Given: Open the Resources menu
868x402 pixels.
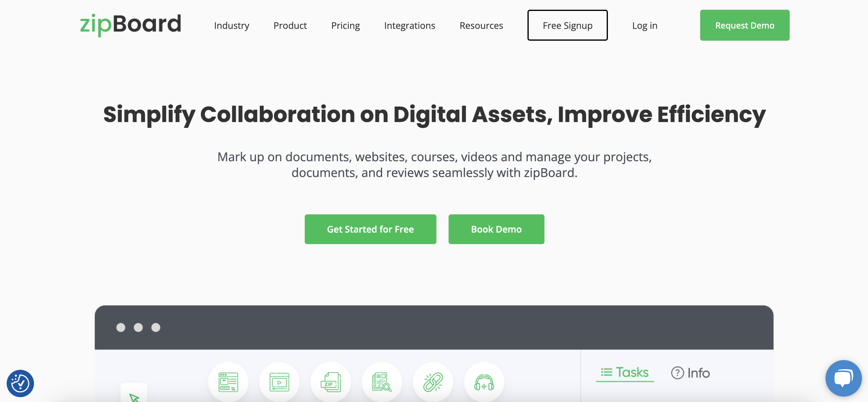Looking at the screenshot, I should (x=481, y=26).
